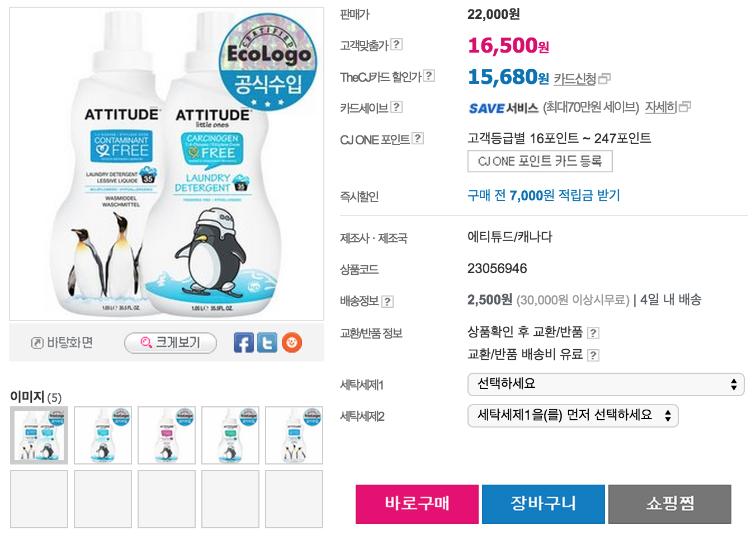Enlarge image with 크게보기 button

[x=171, y=342]
